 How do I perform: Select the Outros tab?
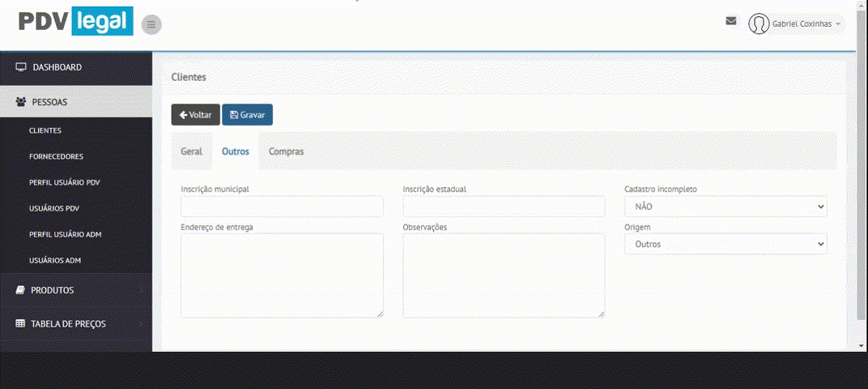point(236,152)
